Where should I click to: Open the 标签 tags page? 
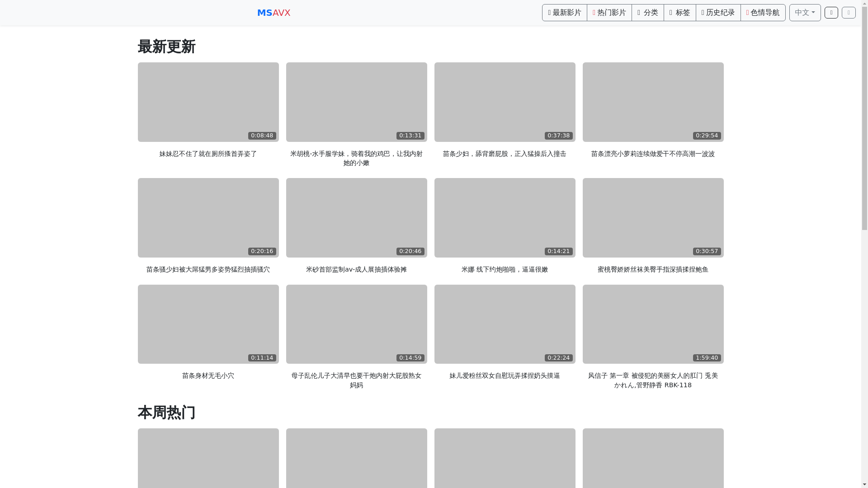coord(679,13)
